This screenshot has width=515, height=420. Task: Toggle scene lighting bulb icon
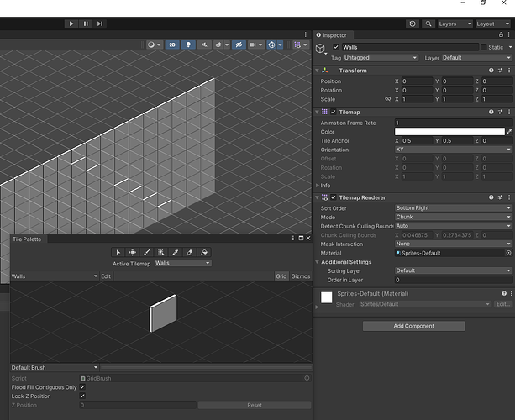188,45
